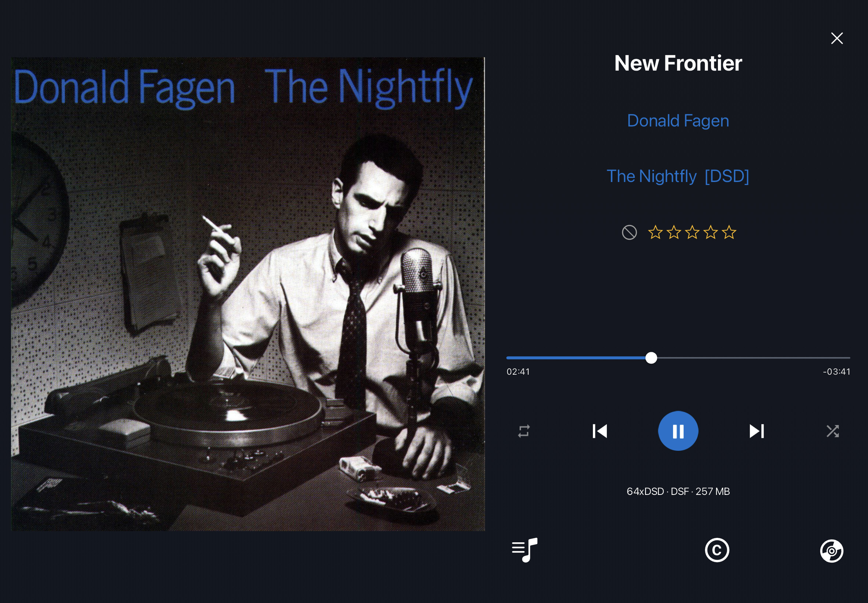Toggle remaining time display -03:41

pos(837,372)
